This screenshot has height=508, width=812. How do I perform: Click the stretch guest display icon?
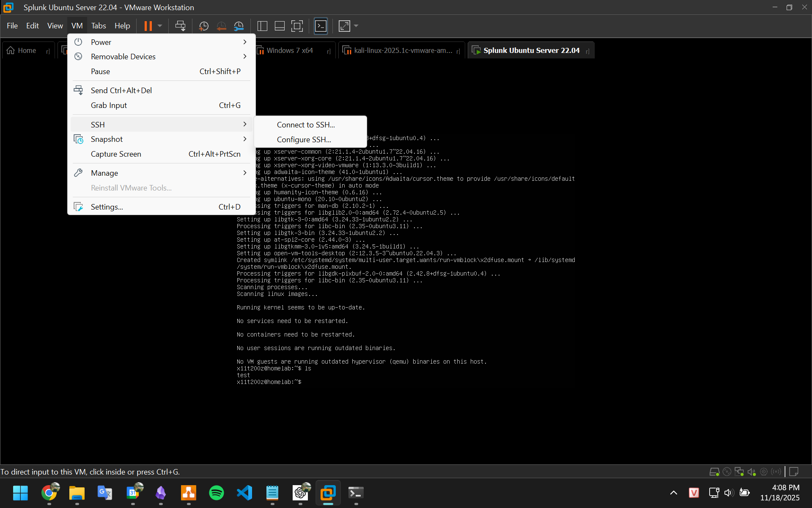pyautogui.click(x=344, y=26)
